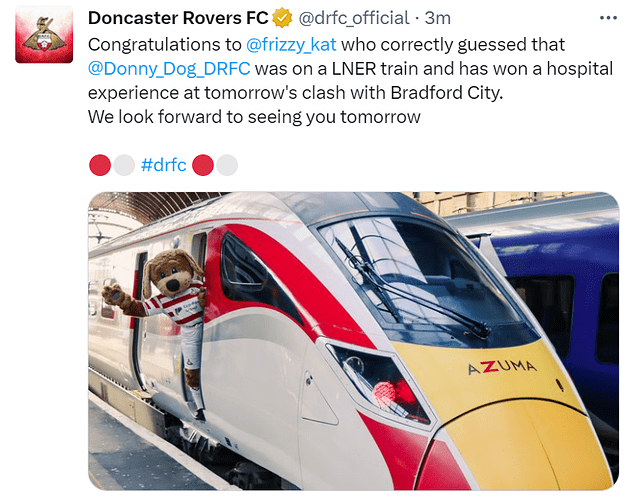627x500 pixels.
Task: Click the words 'Bradford City' in tweet
Action: click(x=447, y=93)
